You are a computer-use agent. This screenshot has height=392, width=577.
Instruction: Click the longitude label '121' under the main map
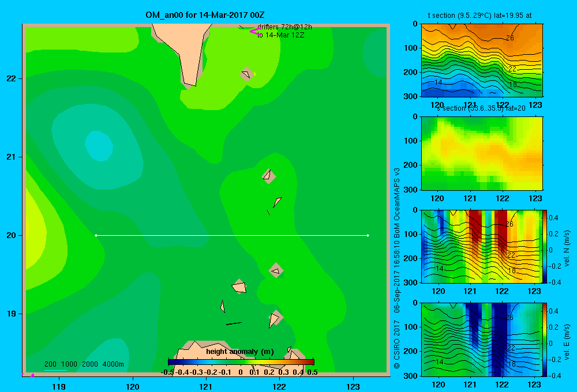tap(206, 386)
